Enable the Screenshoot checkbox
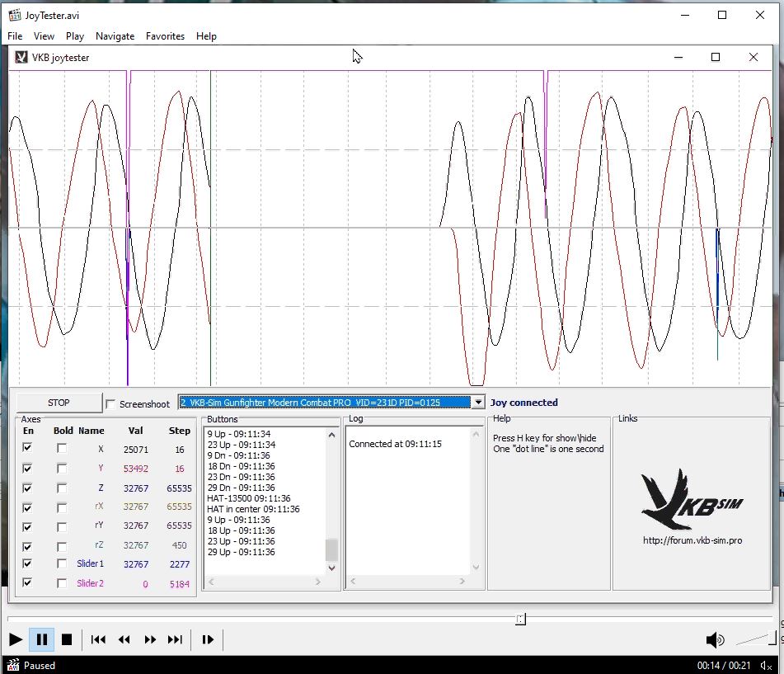784x674 pixels. (111, 404)
